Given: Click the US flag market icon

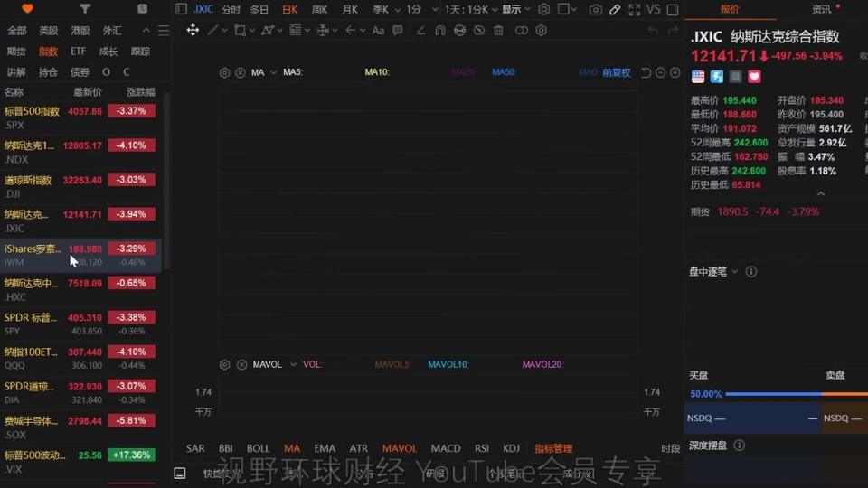Looking at the screenshot, I should coord(698,76).
